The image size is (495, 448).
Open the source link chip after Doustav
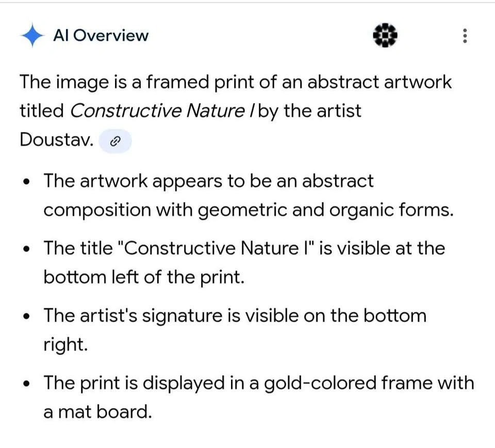[x=115, y=141]
